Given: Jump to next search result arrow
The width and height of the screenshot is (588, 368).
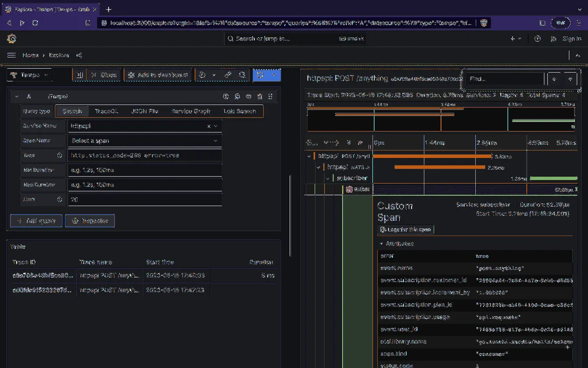Looking at the screenshot, I should coord(554,79).
